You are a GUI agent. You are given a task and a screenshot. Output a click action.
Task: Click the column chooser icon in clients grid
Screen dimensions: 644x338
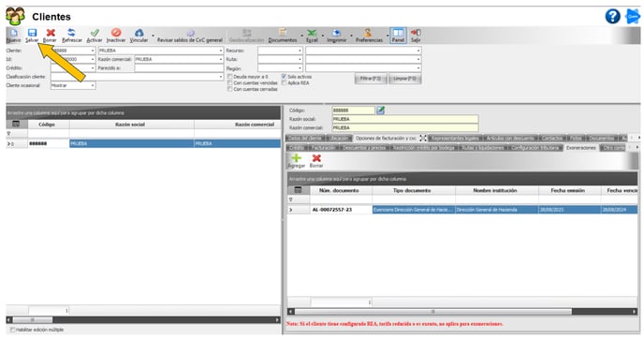16,124
